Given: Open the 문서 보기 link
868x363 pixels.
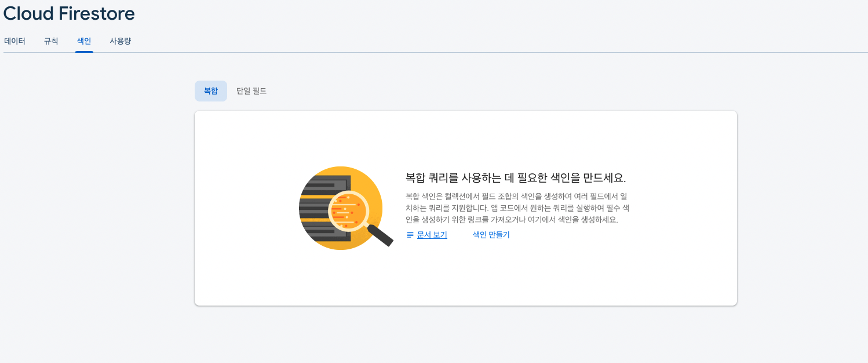Looking at the screenshot, I should (x=432, y=235).
